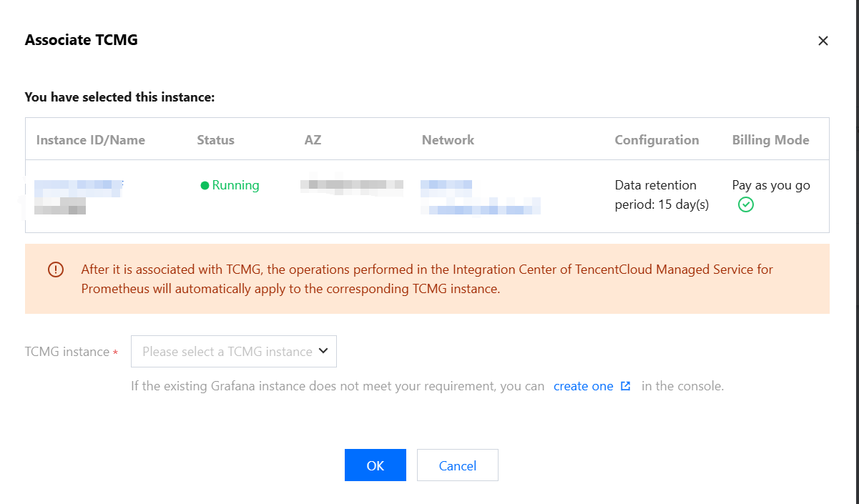Click the Configuration column header

(x=657, y=140)
